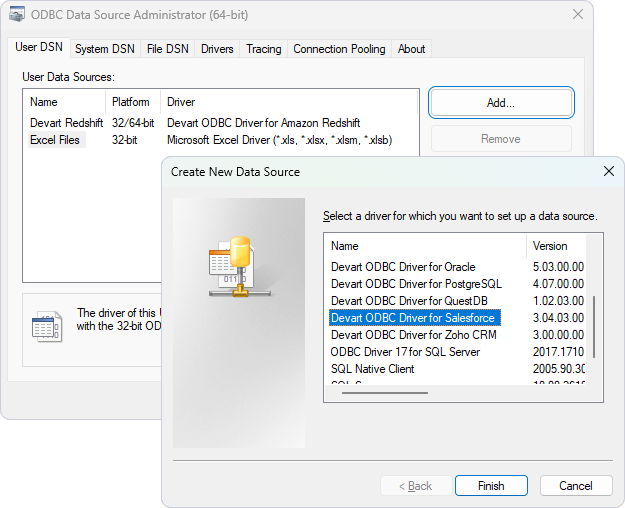Viewport: 625px width, 508px height.
Task: Click version 2005.90.30 of SQL Native Client
Action: click(x=559, y=369)
